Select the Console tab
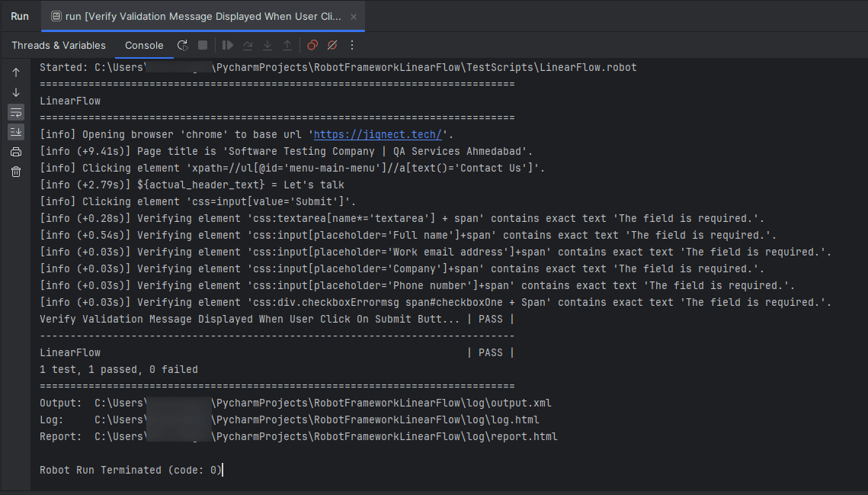 (x=144, y=46)
